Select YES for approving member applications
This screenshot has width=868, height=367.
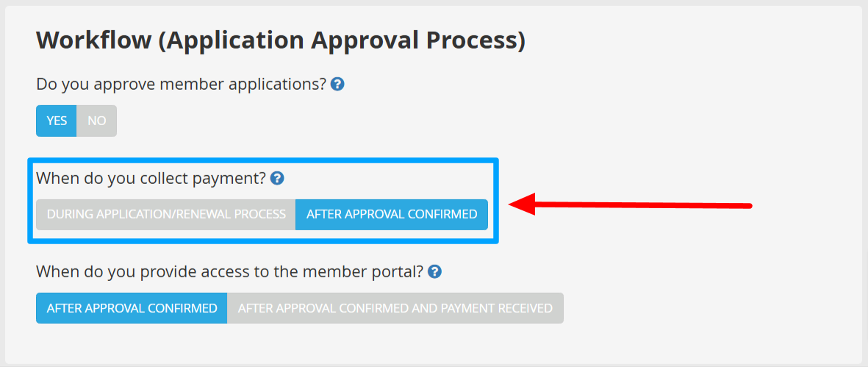(x=57, y=121)
